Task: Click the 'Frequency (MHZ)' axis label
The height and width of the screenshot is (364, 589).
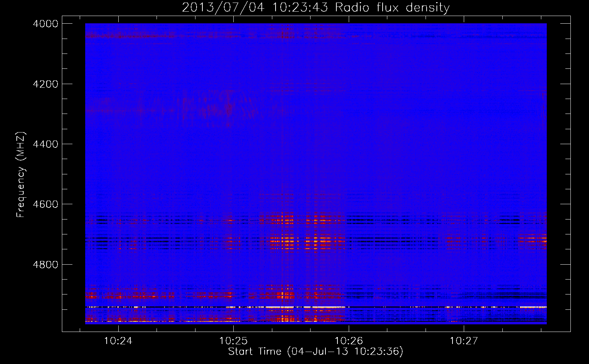Action: pos(21,175)
